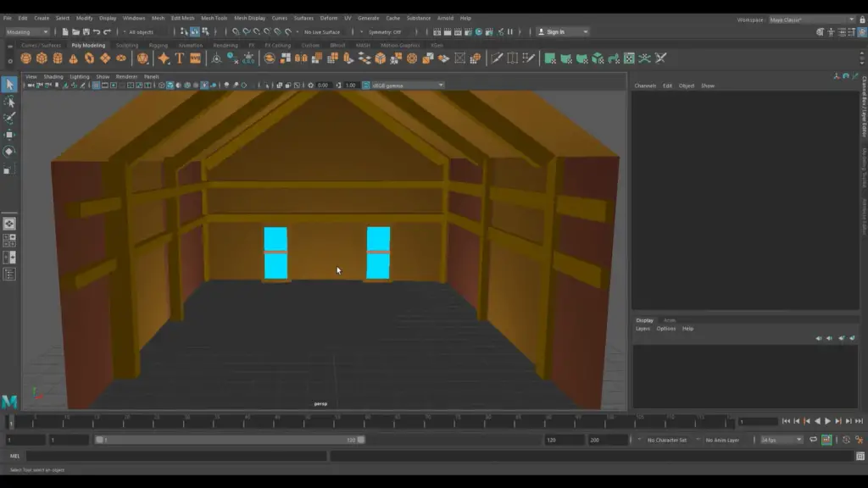Switch to the Sculpting shelf tab
This screenshot has width=868, height=488.
pyautogui.click(x=127, y=46)
